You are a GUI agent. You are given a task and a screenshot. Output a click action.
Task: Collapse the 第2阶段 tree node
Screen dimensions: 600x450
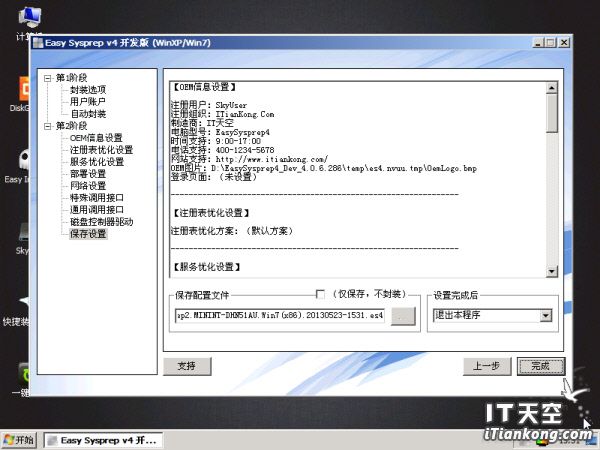48,126
